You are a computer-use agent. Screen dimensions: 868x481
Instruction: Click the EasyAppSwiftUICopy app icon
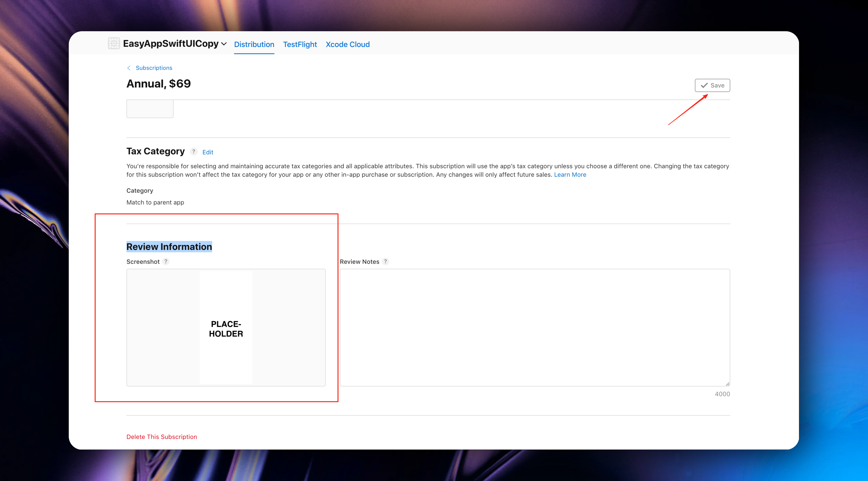click(114, 44)
